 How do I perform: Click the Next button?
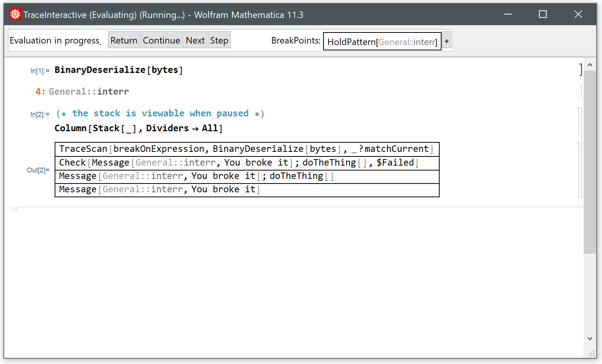click(x=195, y=40)
